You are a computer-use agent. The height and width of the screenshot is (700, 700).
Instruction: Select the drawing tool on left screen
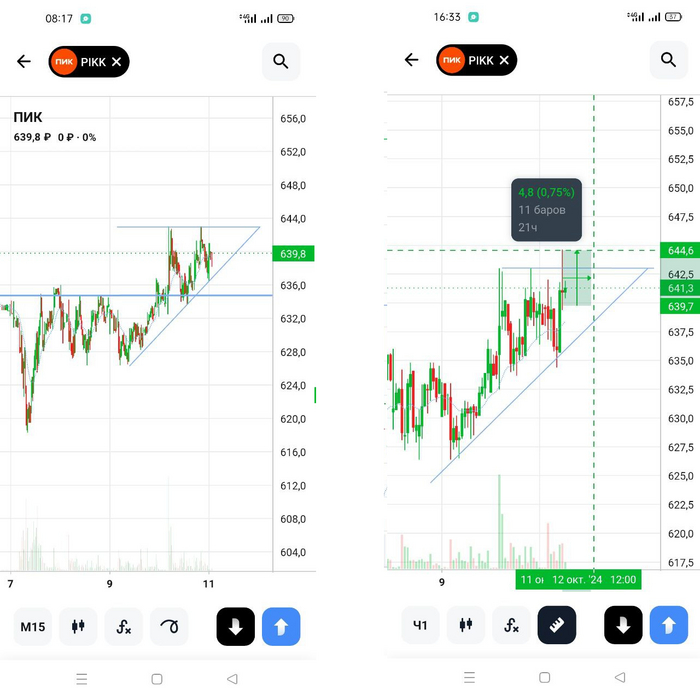[x=169, y=627]
